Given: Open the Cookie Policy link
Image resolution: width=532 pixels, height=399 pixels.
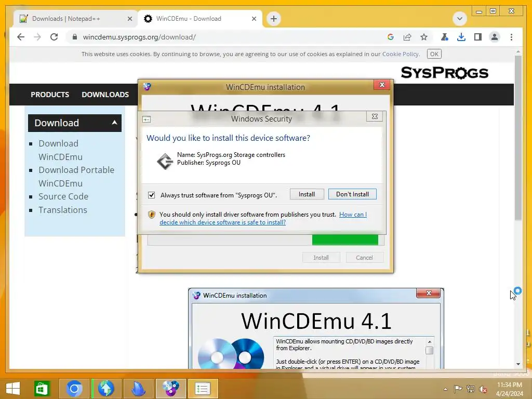Looking at the screenshot, I should point(401,54).
